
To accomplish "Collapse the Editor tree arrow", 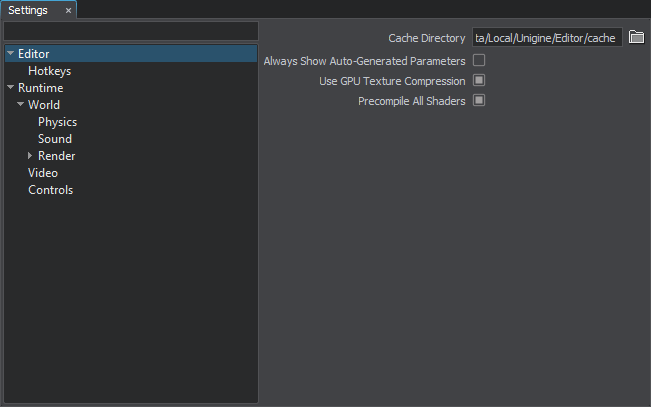I will pyautogui.click(x=10, y=54).
